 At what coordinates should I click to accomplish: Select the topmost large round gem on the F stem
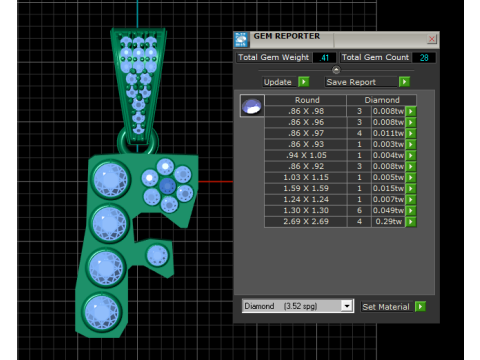[x=111, y=180]
